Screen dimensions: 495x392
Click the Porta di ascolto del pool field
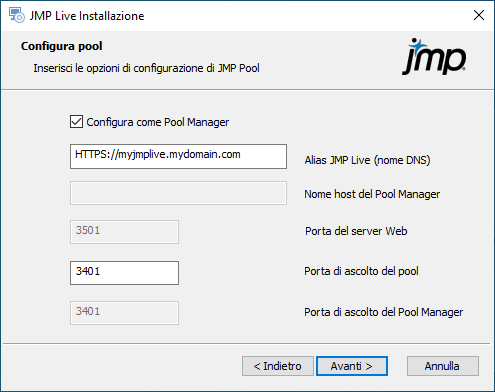[x=124, y=273]
